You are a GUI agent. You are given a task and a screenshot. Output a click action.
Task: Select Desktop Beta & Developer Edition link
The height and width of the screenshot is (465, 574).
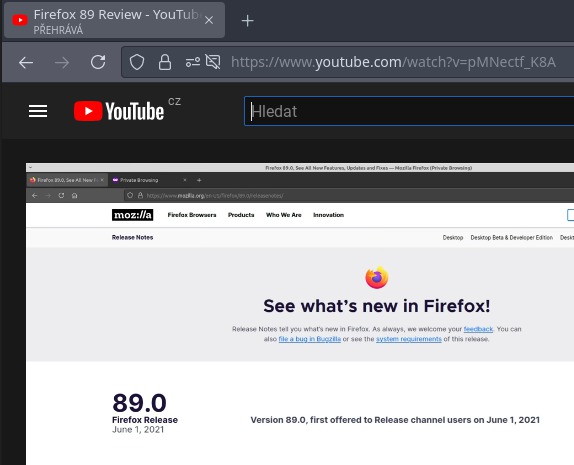point(511,238)
